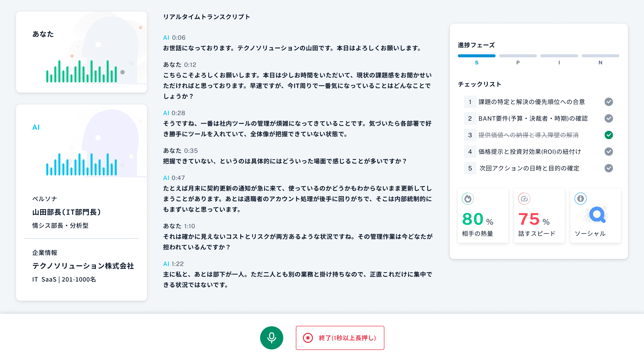This screenshot has width=644, height=362.
Task: Click the ペルソナ entry 山田部長（IT部門長）
Action: coord(67,212)
